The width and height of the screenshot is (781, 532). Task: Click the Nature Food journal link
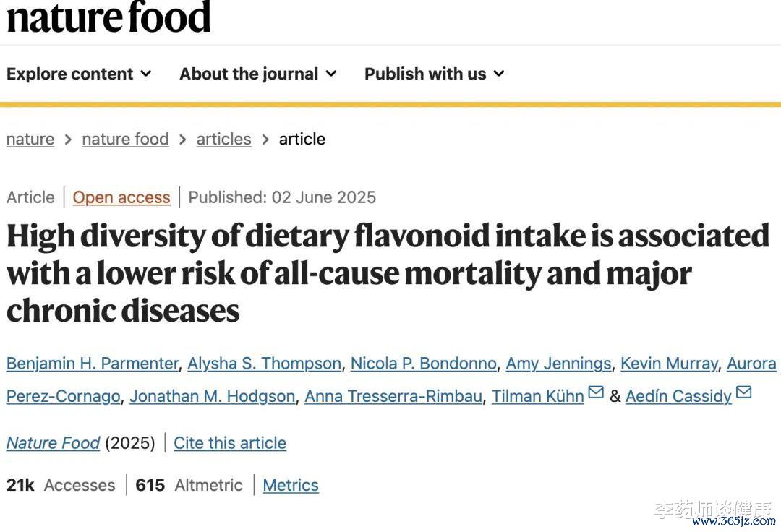point(54,443)
